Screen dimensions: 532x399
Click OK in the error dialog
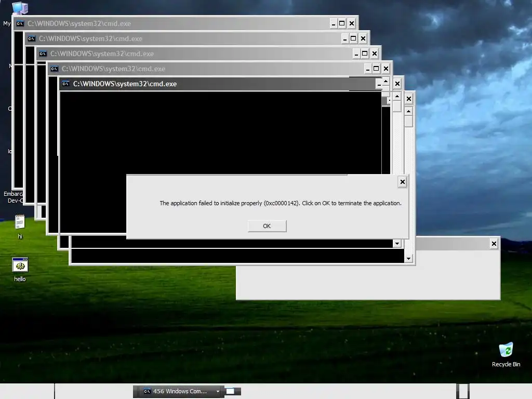pos(267,226)
